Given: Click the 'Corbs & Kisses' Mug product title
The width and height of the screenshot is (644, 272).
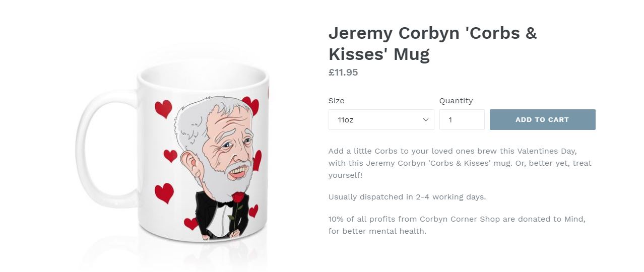Looking at the screenshot, I should pos(432,43).
